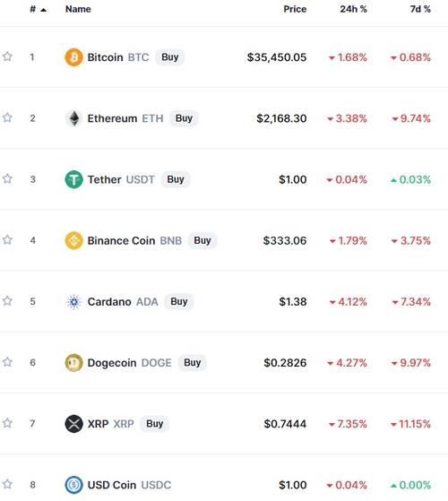Sort by 7d % column header

point(420,9)
